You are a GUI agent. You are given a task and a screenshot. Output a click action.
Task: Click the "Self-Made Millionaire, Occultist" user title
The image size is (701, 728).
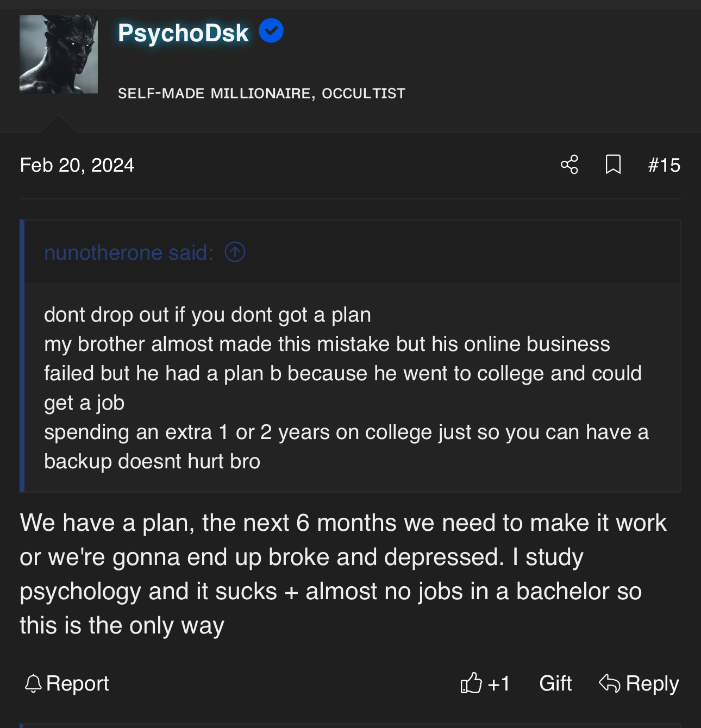[261, 93]
